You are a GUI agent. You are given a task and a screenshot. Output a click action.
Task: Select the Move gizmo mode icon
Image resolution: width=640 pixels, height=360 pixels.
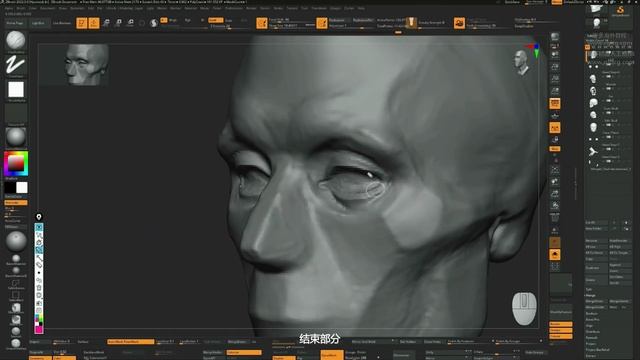107,23
